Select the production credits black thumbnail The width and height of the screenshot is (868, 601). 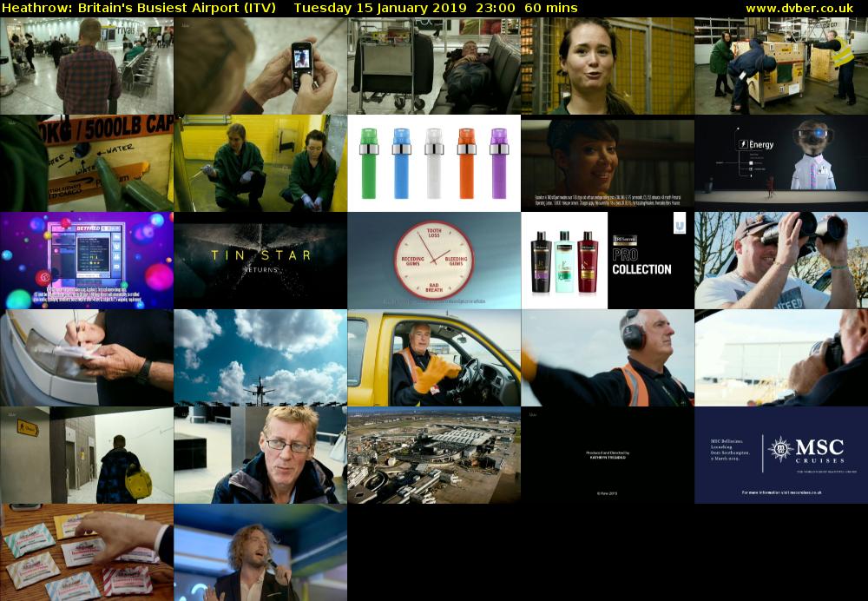(608, 455)
